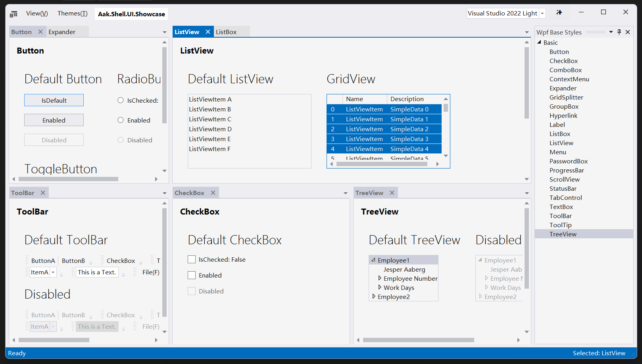The height and width of the screenshot is (364, 642).
Task: Switch to the ListBox tab
Action: [226, 31]
